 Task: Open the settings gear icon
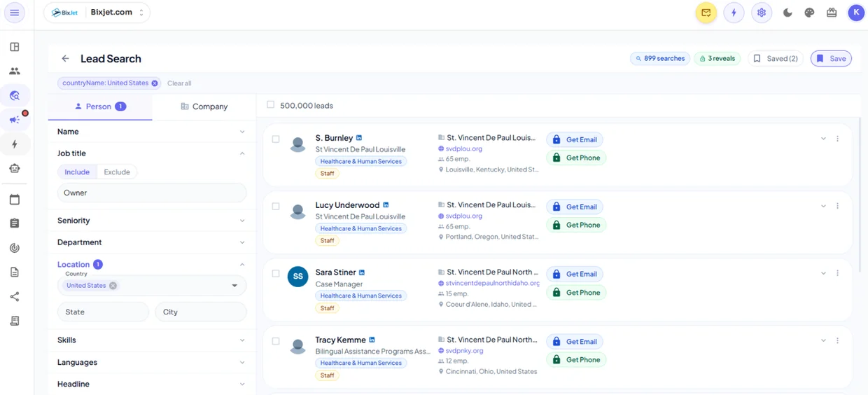click(x=762, y=13)
